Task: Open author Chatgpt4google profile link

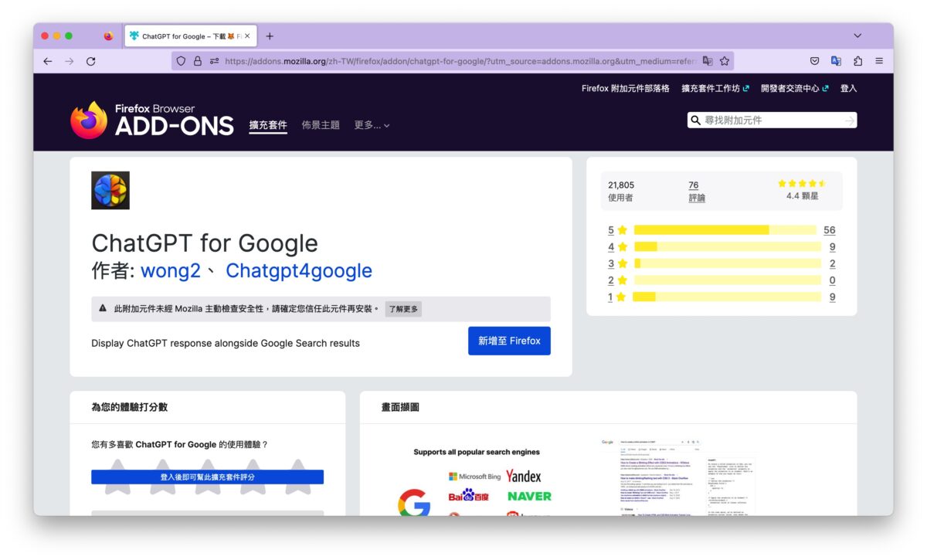Action: coord(299,271)
